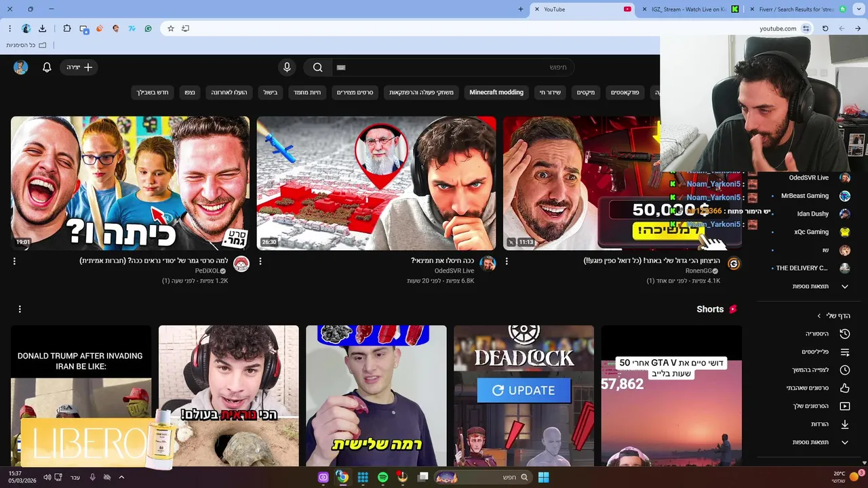
Task: Open options menu for OdedSVR Live video
Action: pyautogui.click(x=260, y=261)
